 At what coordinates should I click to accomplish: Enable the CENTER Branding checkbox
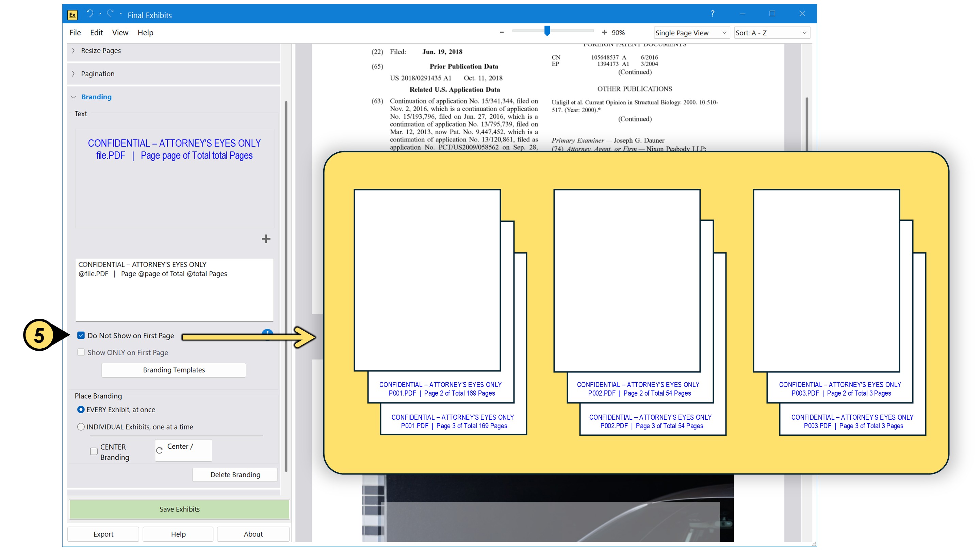pos(94,451)
